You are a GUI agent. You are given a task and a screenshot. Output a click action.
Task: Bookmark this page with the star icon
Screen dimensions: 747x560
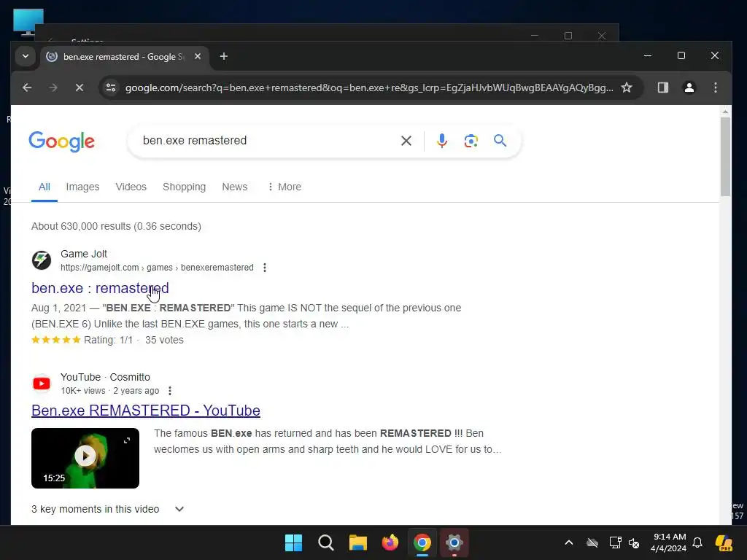pyautogui.click(x=627, y=87)
